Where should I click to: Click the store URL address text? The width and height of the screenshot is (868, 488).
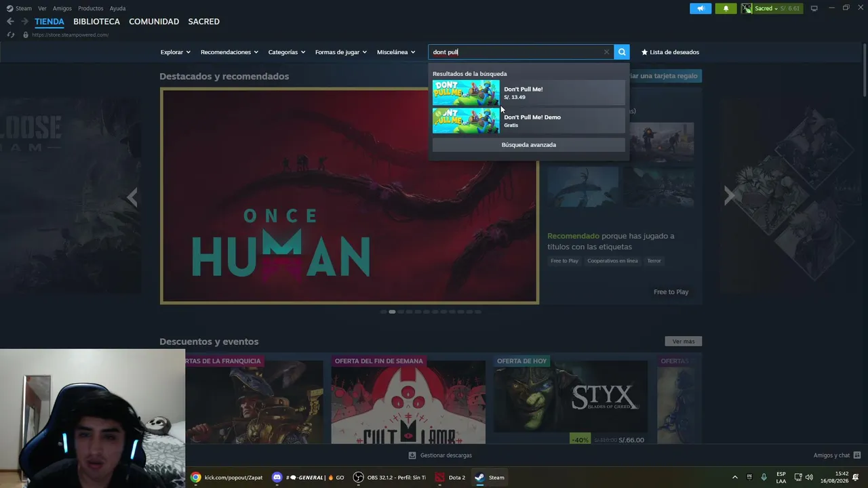coord(70,35)
